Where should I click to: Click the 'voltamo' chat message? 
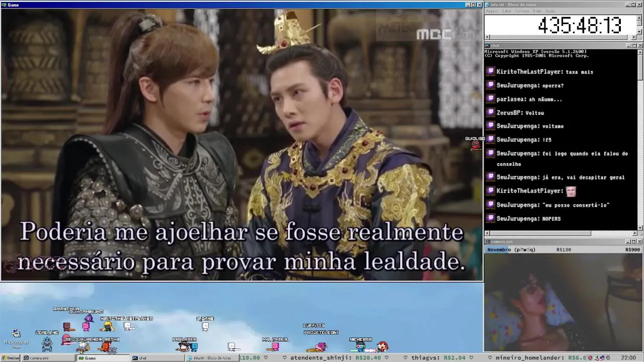click(x=553, y=126)
